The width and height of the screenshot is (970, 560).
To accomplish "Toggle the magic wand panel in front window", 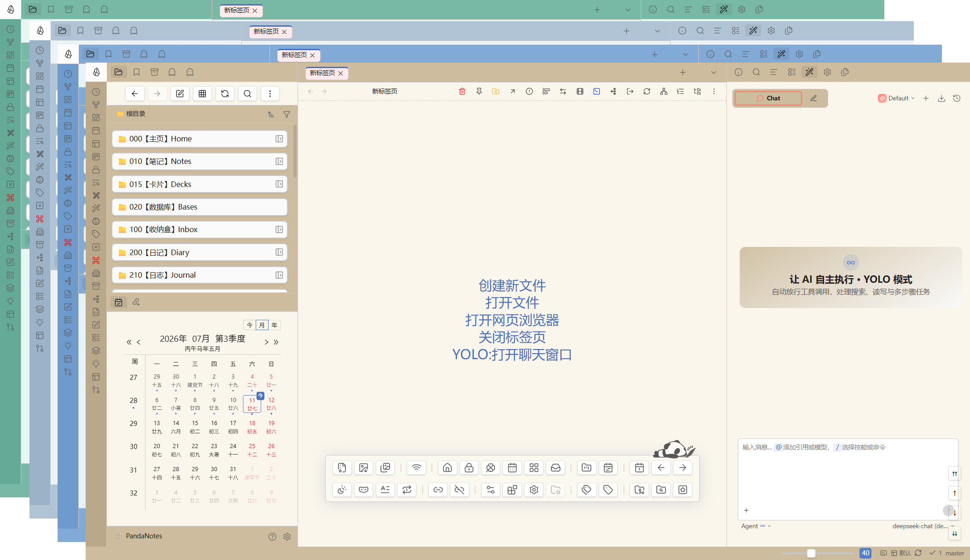I will (x=809, y=72).
